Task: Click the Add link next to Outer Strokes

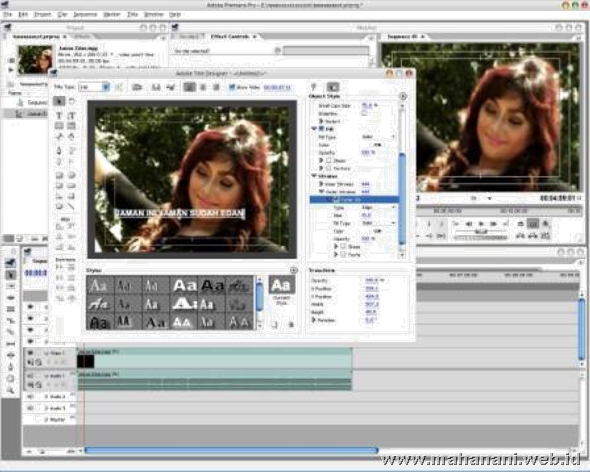Action: [365, 192]
